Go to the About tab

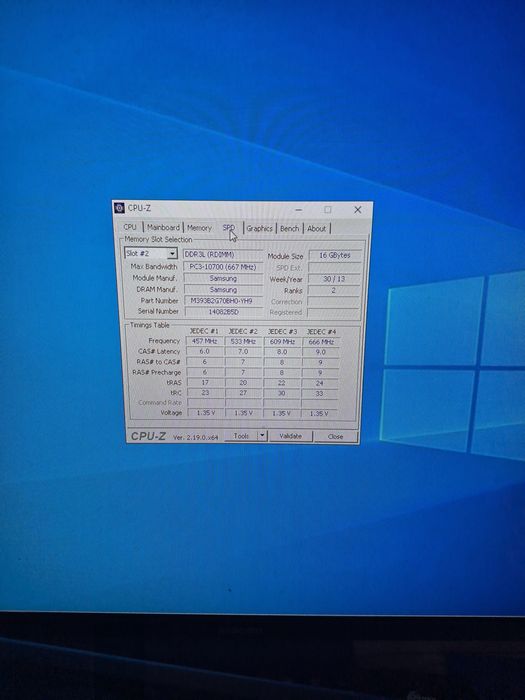point(317,229)
